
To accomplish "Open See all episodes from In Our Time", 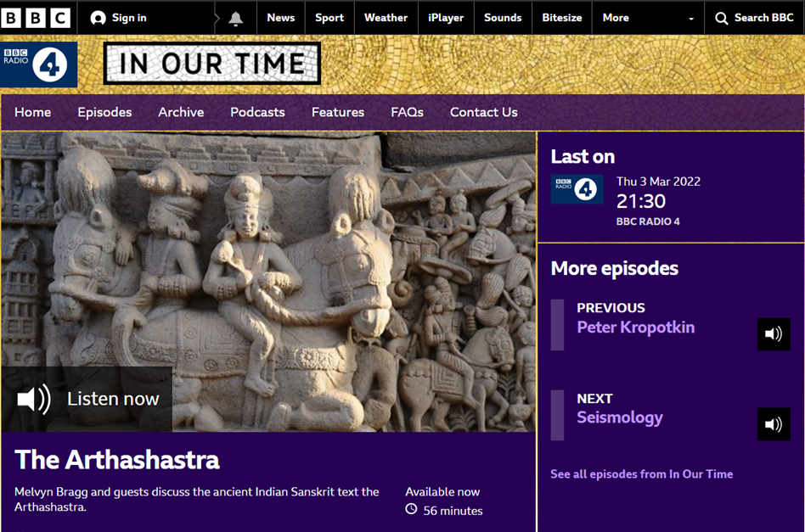I will (x=642, y=474).
